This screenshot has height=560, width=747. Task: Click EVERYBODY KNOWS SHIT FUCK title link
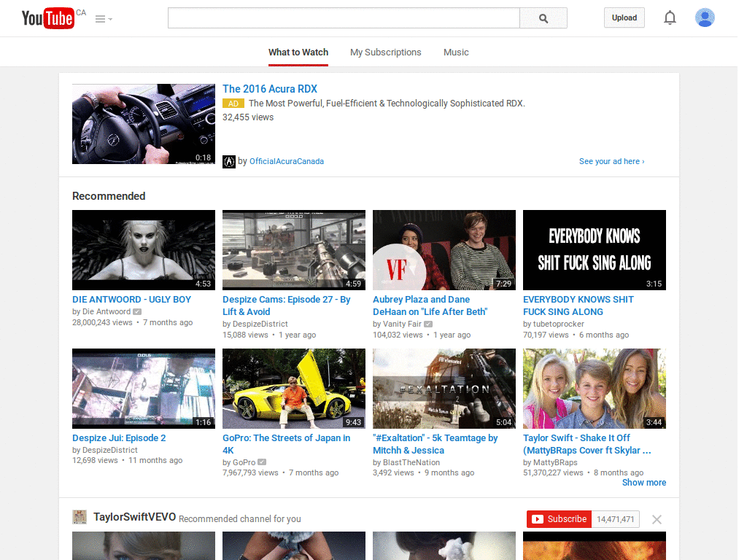578,306
